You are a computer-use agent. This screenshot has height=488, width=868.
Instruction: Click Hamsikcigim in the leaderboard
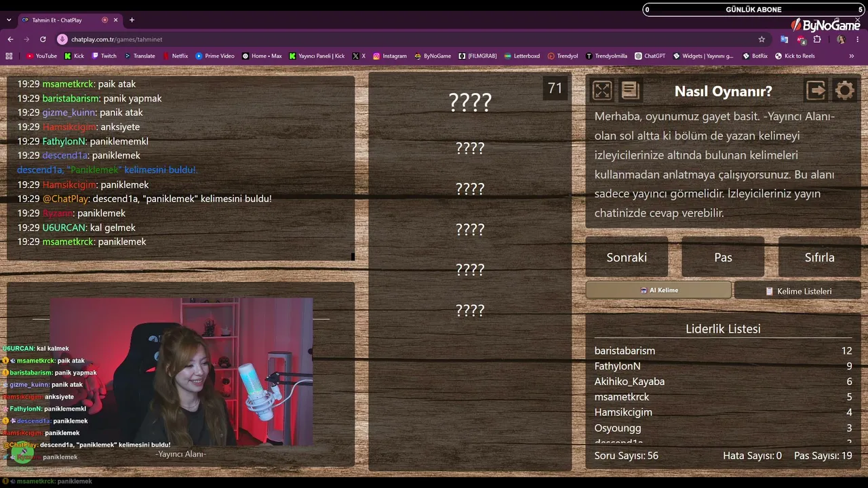[x=623, y=412]
